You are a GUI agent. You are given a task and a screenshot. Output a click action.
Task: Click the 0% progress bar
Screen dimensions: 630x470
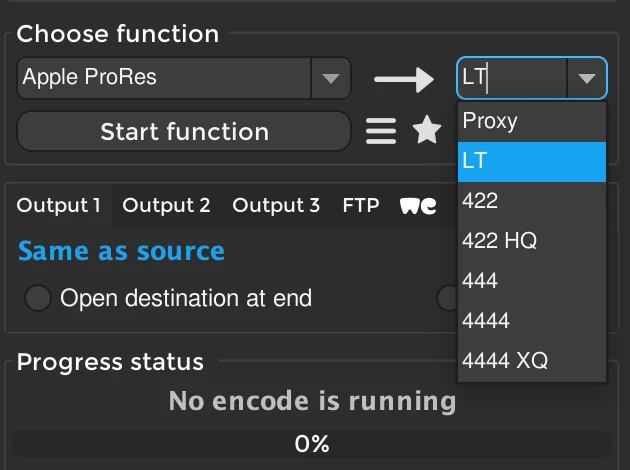click(312, 444)
